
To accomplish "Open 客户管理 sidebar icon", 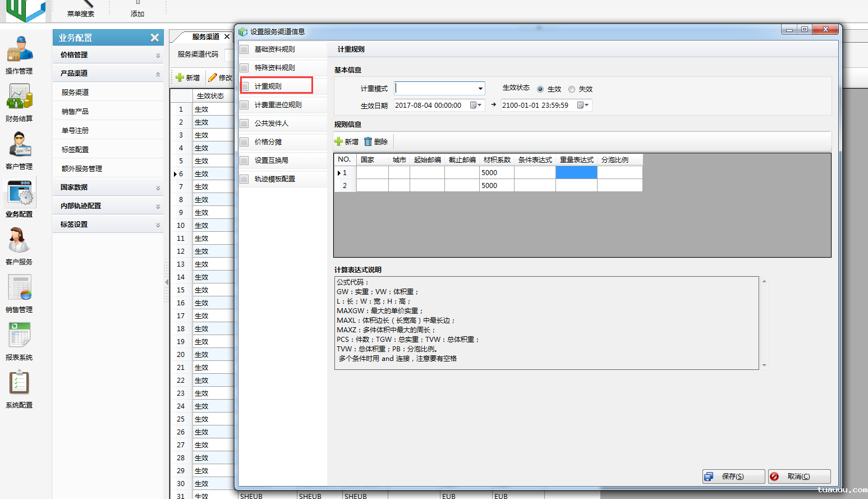I will (20, 145).
